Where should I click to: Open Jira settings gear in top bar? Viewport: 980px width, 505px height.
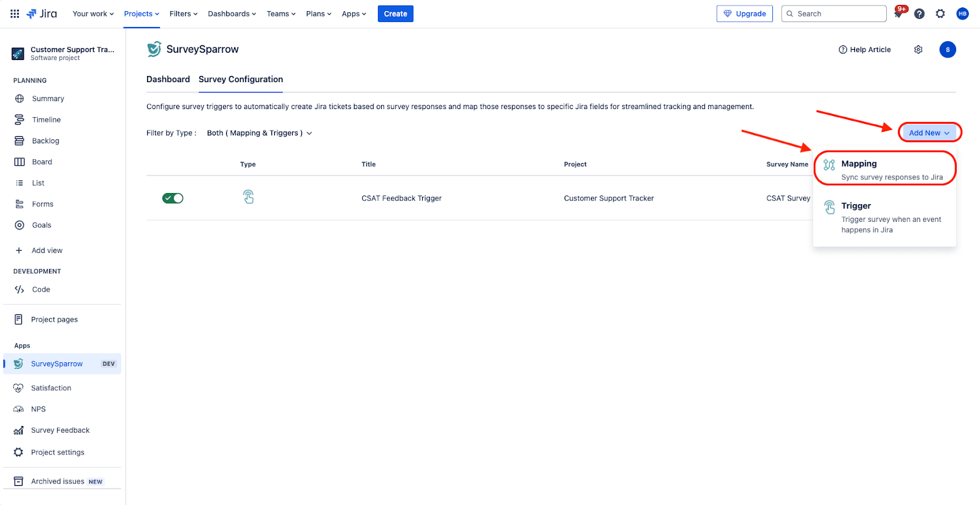pos(940,13)
